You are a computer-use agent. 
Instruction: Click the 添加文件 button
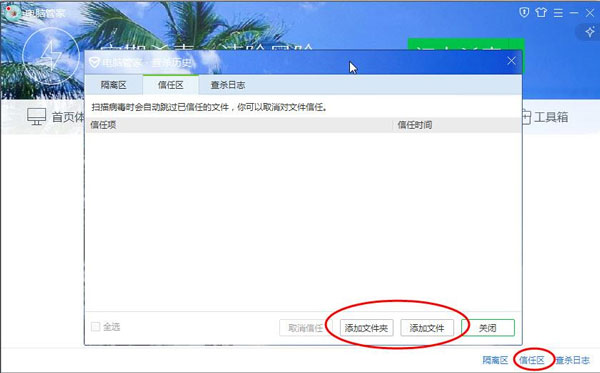click(427, 328)
